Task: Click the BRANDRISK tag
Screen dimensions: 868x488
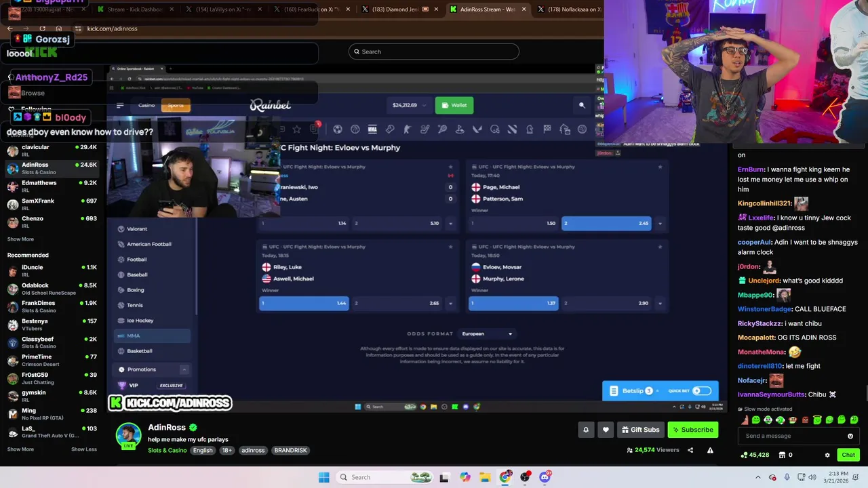Action: [x=290, y=450]
